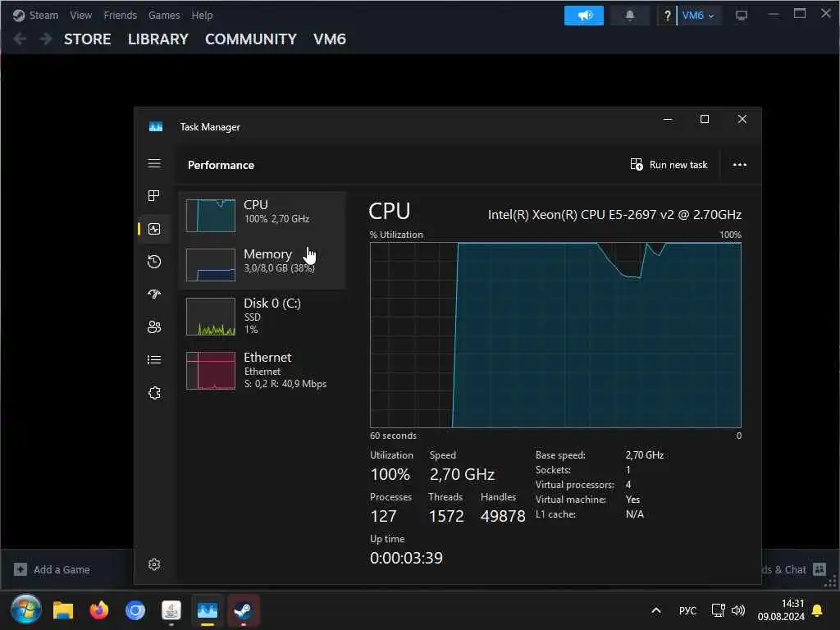Click the Steam question mark icon
This screenshot has width=840, height=630.
[667, 16]
